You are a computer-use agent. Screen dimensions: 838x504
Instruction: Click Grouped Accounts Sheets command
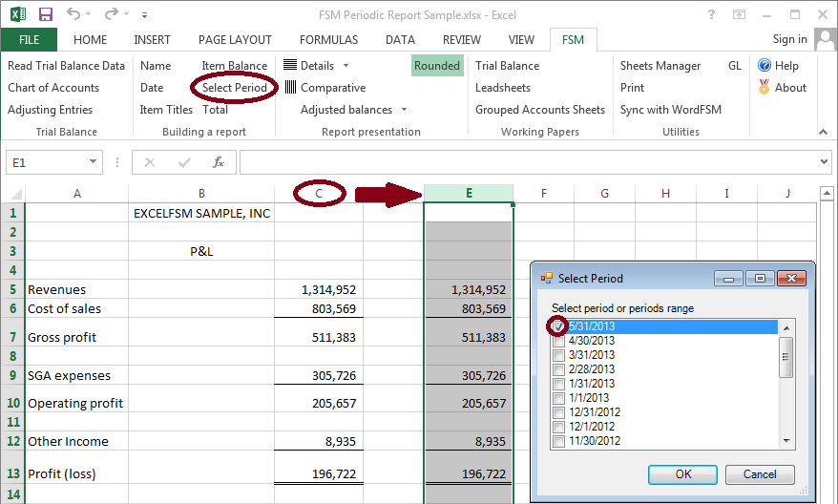click(540, 109)
